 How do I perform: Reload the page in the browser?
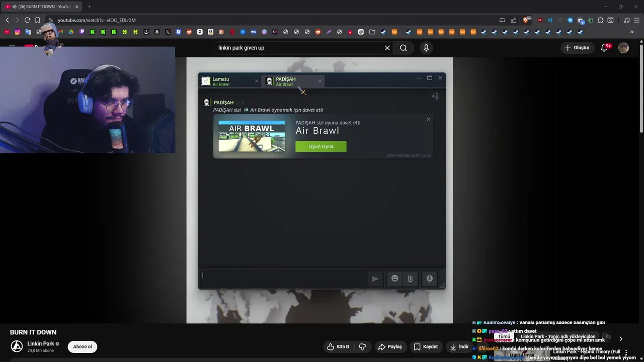[x=27, y=20]
